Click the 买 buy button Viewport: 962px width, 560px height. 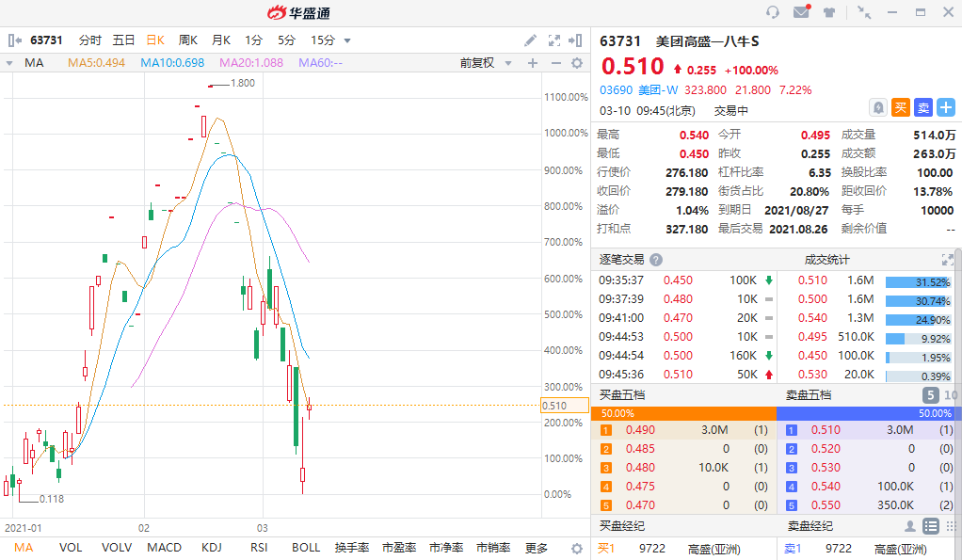tap(901, 108)
